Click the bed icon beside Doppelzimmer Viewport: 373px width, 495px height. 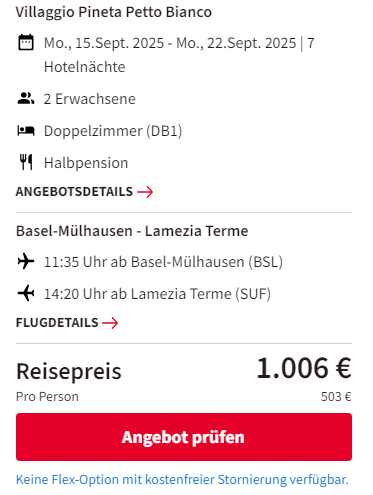26,131
